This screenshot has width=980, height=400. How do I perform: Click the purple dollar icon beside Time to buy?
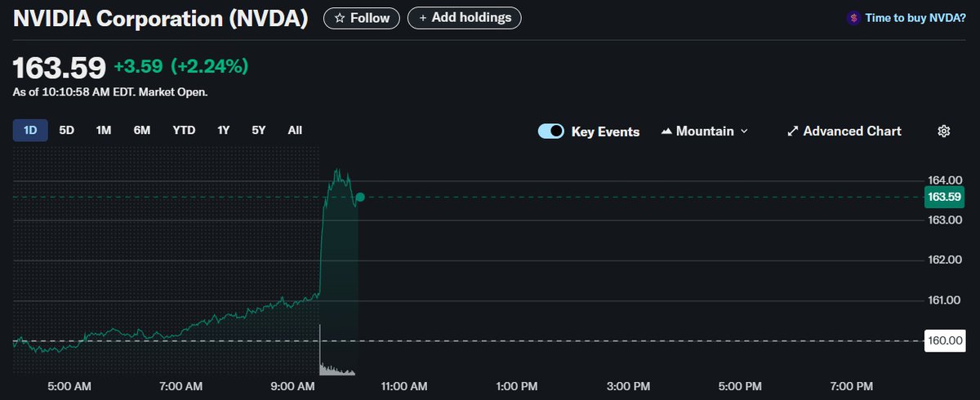click(853, 17)
